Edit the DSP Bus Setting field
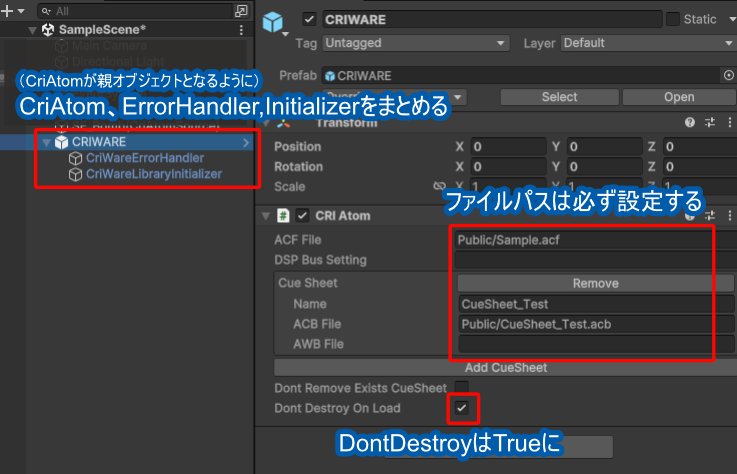 click(x=595, y=260)
